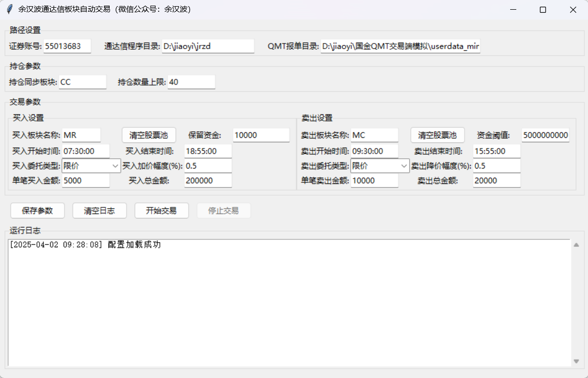
Task: Clear the sell stock pool (清空股票池)
Action: 437,135
